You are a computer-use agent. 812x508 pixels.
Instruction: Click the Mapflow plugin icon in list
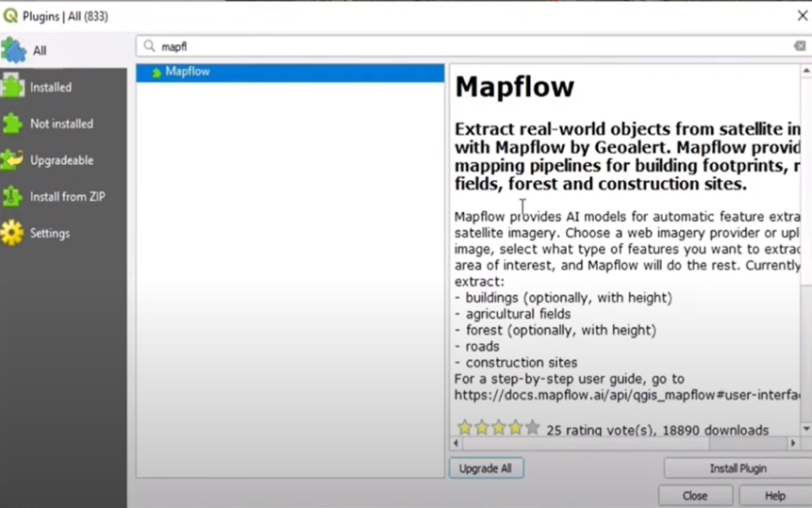coord(157,73)
